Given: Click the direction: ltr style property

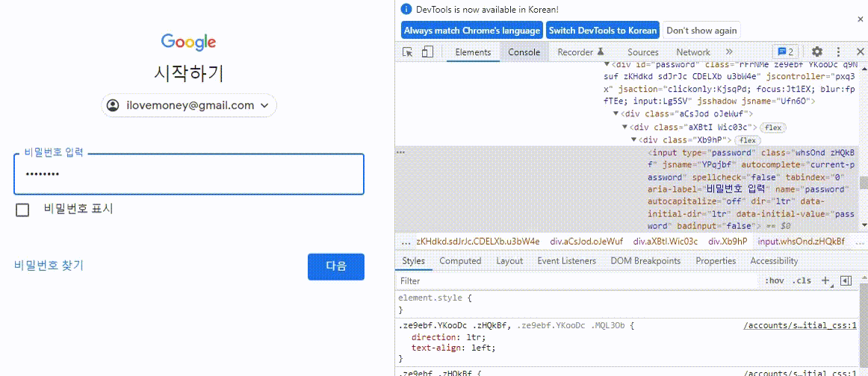Looking at the screenshot, I should [x=448, y=337].
